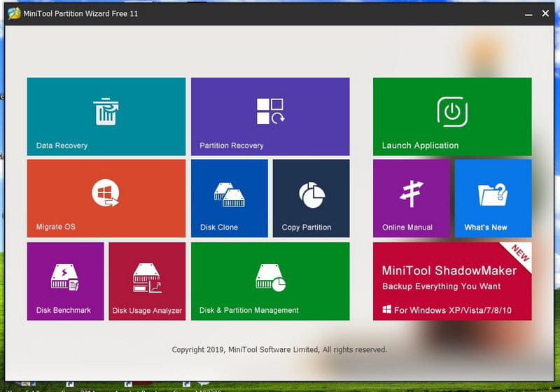Click the Launch Application power icon

(x=452, y=112)
